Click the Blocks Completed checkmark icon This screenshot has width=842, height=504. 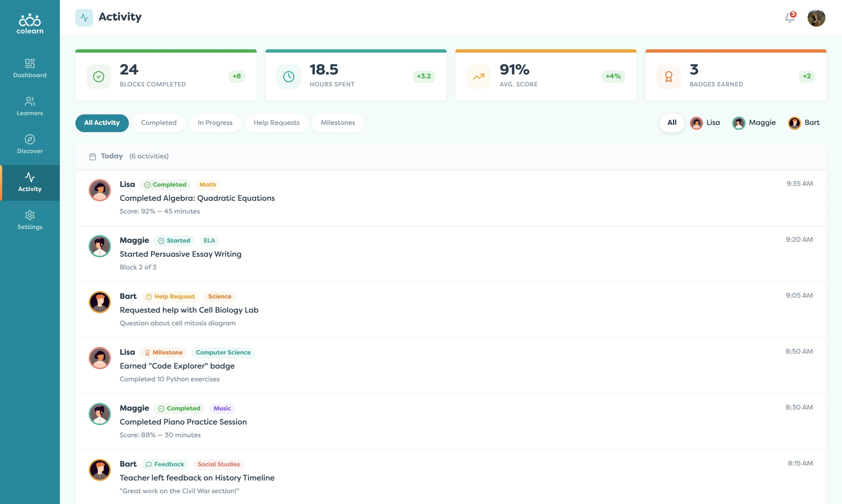98,76
